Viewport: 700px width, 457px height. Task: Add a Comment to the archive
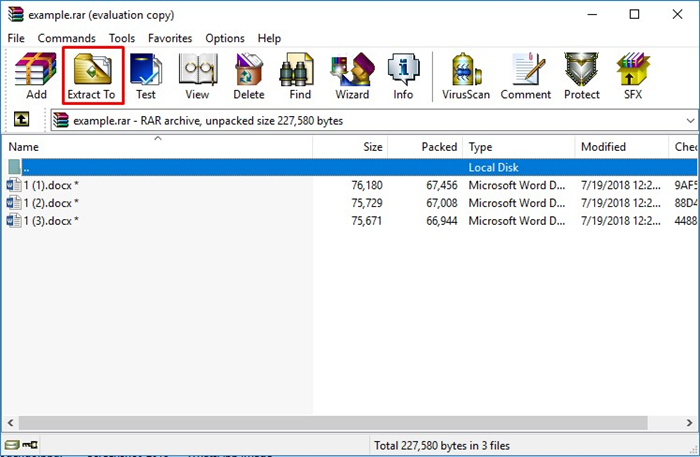point(526,76)
